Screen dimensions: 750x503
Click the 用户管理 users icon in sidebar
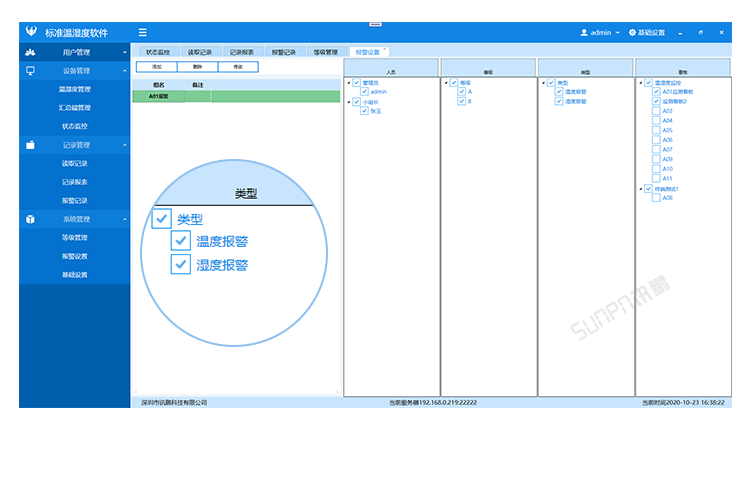(x=30, y=51)
